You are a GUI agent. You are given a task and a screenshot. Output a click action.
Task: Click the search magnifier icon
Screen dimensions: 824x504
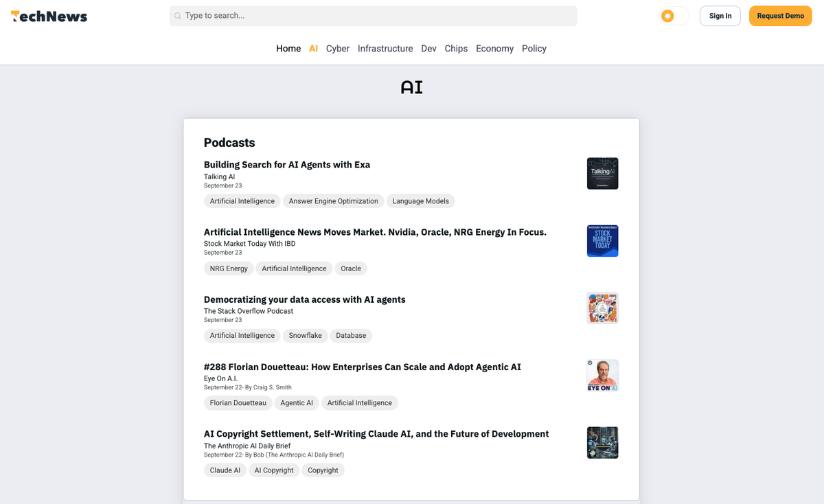click(178, 15)
